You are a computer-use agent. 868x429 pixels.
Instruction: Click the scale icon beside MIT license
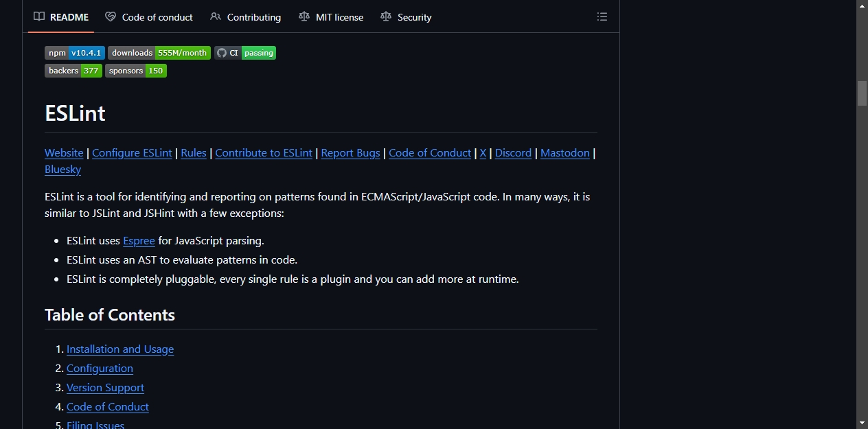(x=304, y=16)
